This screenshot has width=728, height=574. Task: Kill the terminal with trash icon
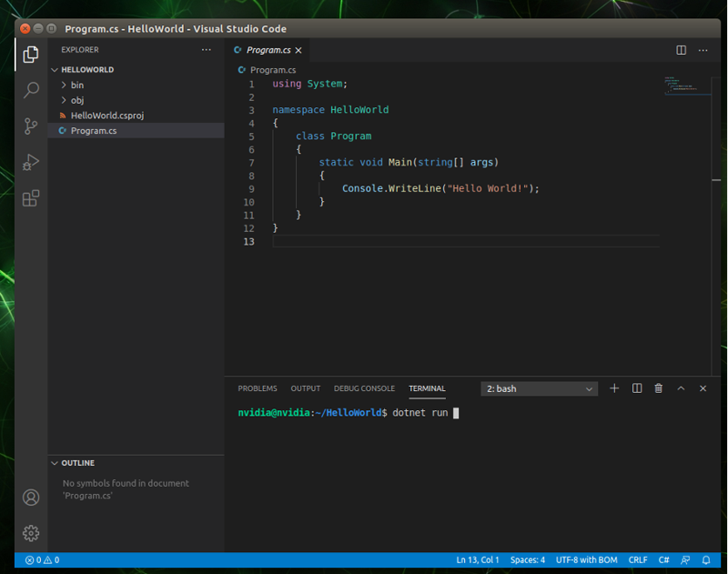(x=658, y=388)
